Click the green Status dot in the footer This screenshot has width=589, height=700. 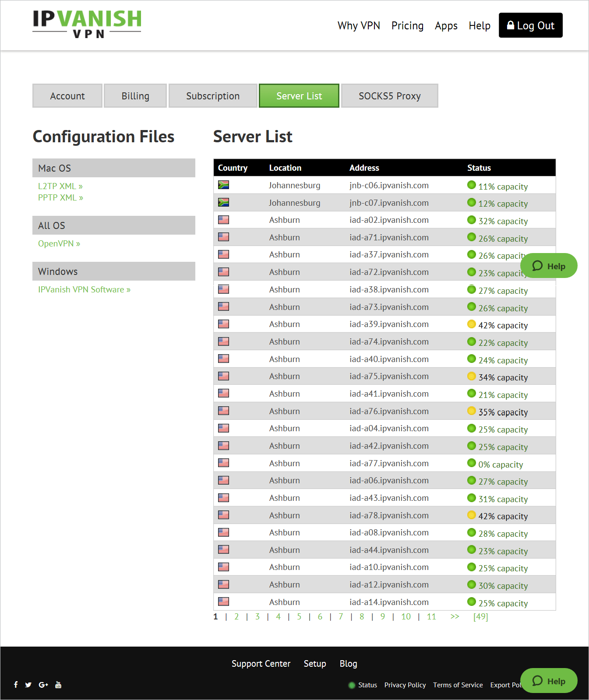pos(352,685)
